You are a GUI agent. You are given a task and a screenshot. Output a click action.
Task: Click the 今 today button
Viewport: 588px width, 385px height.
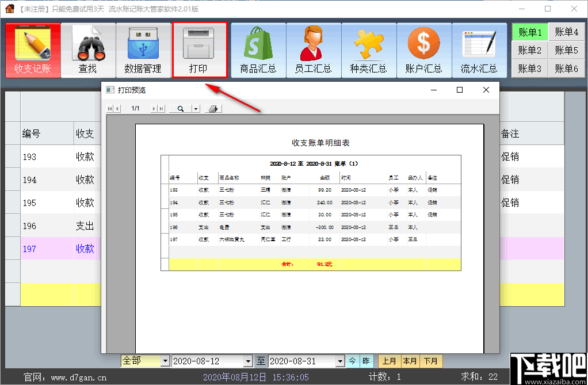pos(353,361)
